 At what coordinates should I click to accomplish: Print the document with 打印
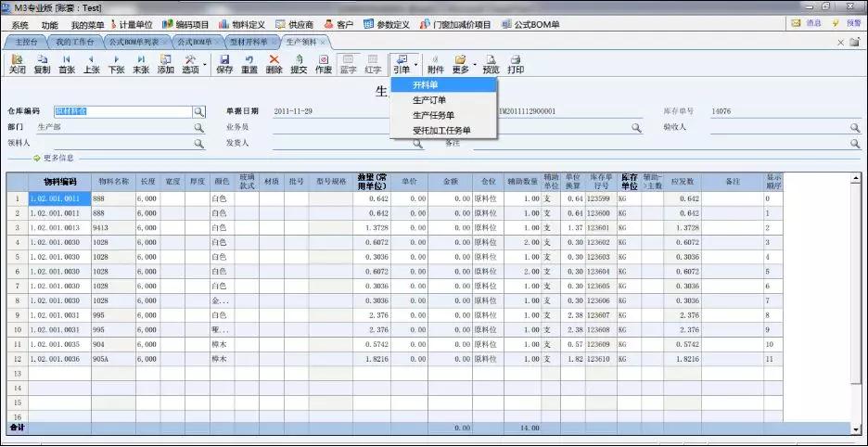click(x=516, y=65)
